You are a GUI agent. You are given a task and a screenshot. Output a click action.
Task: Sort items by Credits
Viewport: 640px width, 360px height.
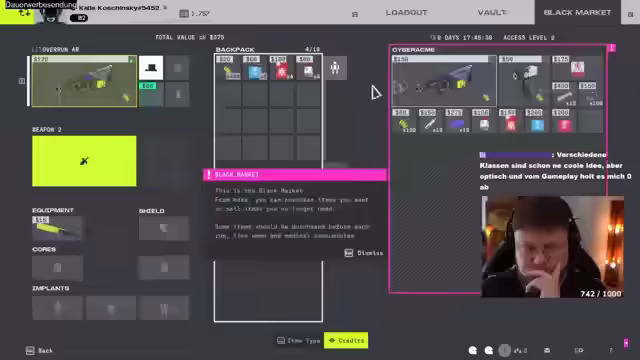[x=346, y=340]
